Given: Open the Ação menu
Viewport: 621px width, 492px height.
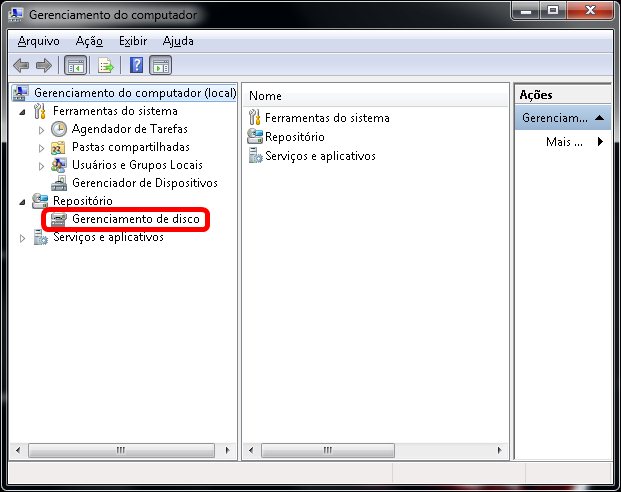Looking at the screenshot, I should tap(89, 41).
